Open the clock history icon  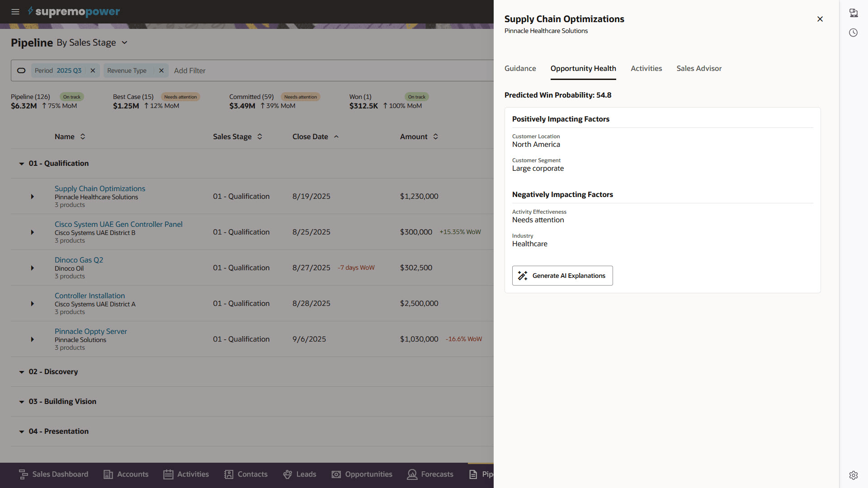853,33
